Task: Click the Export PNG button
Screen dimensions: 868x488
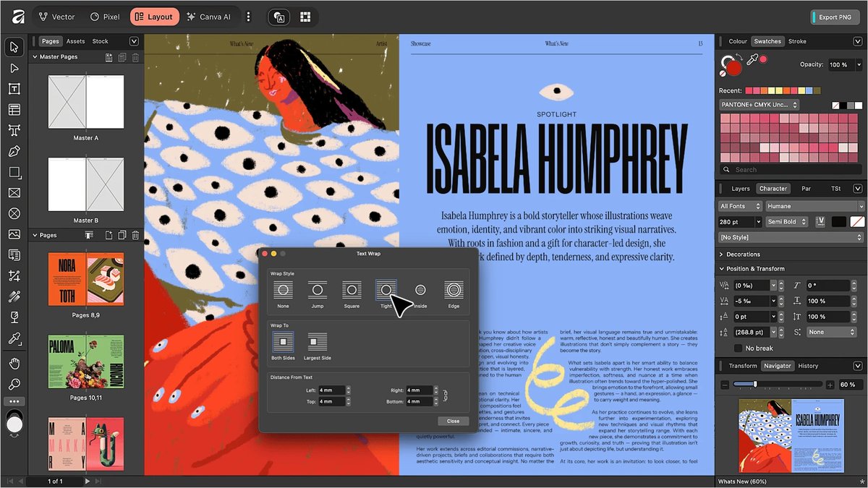Action: coord(835,17)
